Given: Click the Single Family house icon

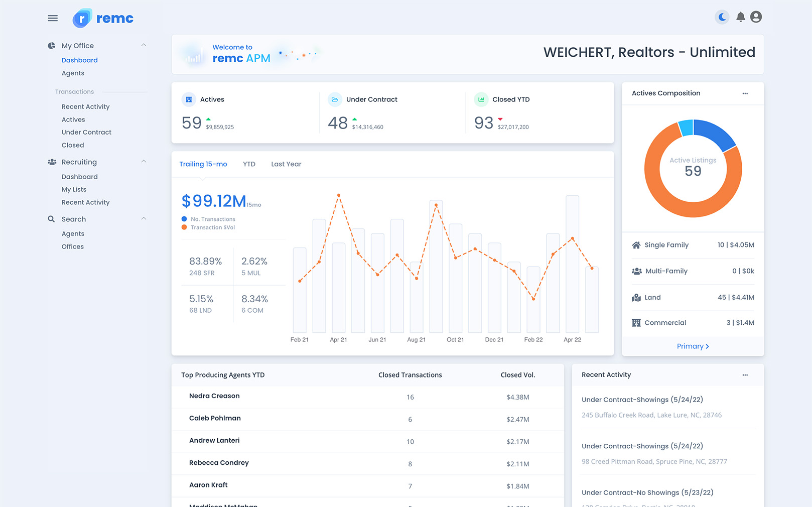Looking at the screenshot, I should coord(636,245).
